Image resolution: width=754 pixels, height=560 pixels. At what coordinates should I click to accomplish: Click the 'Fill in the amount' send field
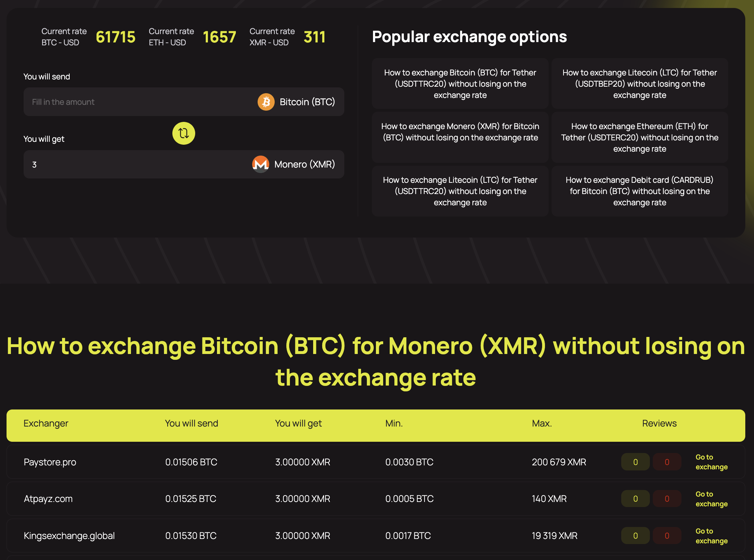coord(138,102)
